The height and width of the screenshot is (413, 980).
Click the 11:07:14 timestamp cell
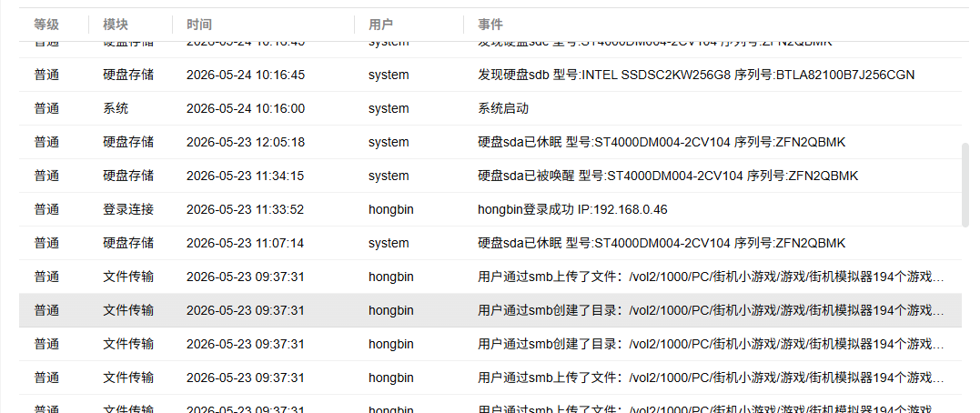pos(246,244)
